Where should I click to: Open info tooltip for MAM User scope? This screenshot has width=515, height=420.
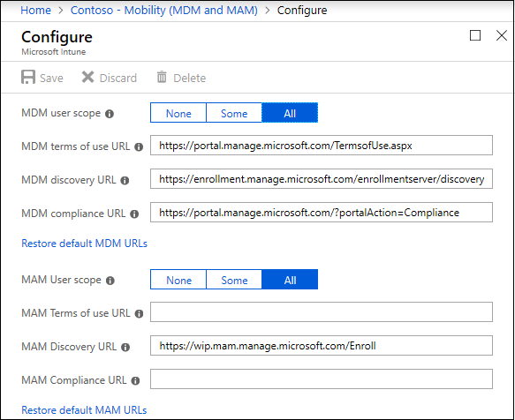click(x=110, y=281)
